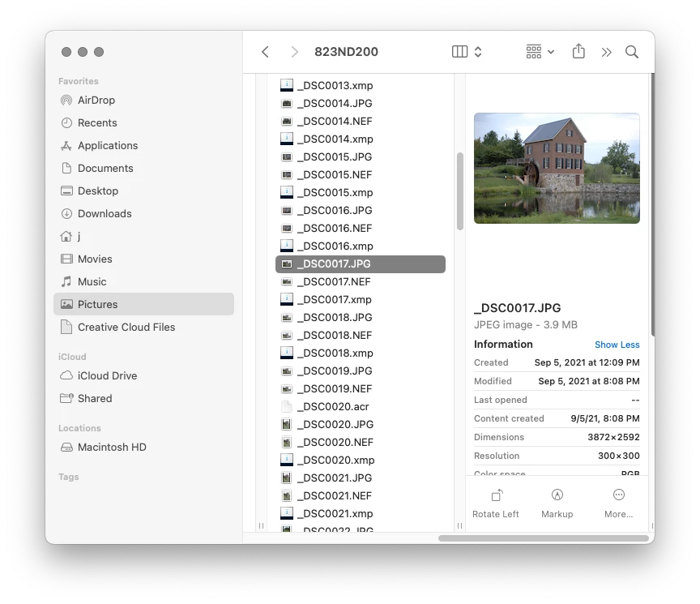Click the Share toolbar icon

(578, 51)
